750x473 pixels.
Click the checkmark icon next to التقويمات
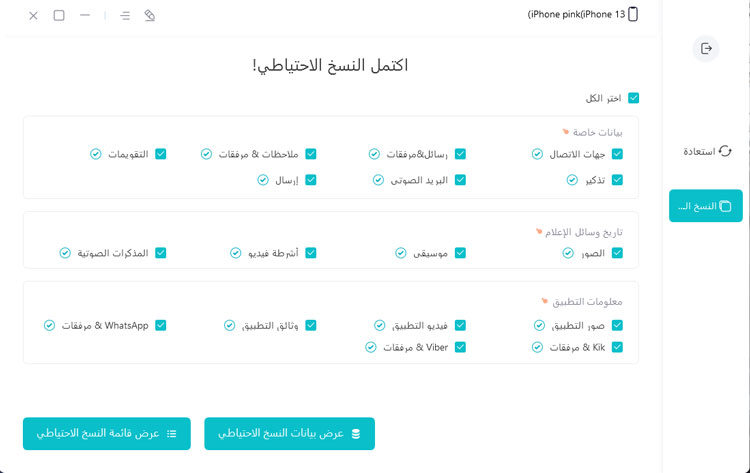click(96, 154)
